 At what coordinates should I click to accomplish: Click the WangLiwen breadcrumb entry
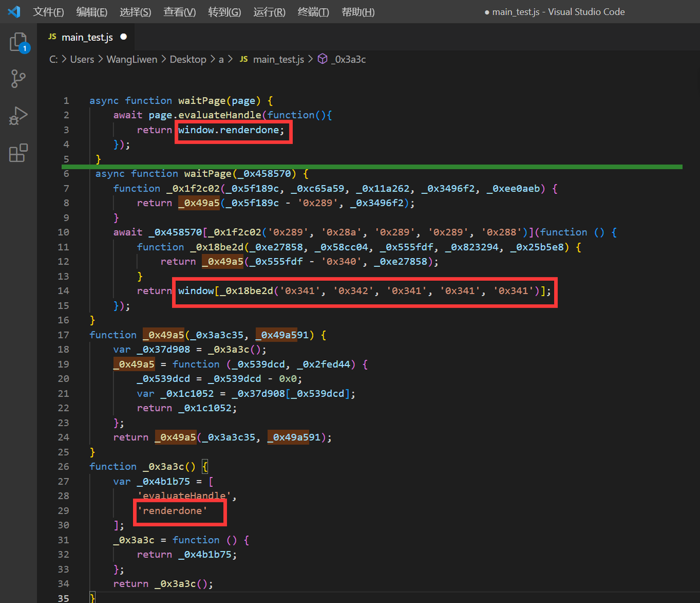[132, 59]
